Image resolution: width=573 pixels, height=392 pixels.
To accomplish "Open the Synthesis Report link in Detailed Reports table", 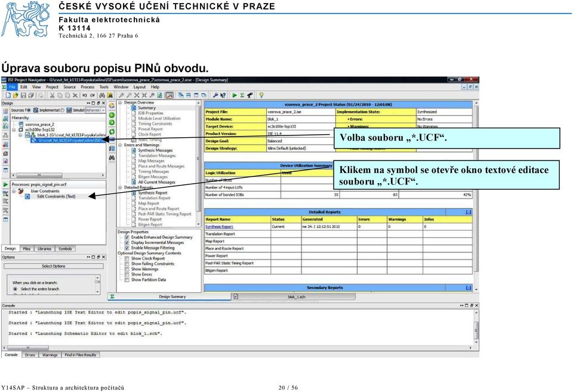I will coord(219,227).
